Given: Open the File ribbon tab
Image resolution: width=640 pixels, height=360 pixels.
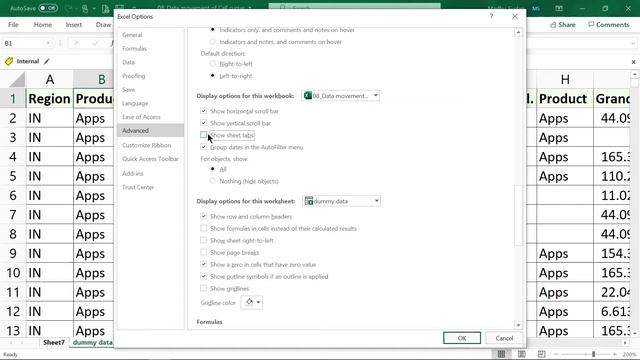Looking at the screenshot, I should 13,24.
